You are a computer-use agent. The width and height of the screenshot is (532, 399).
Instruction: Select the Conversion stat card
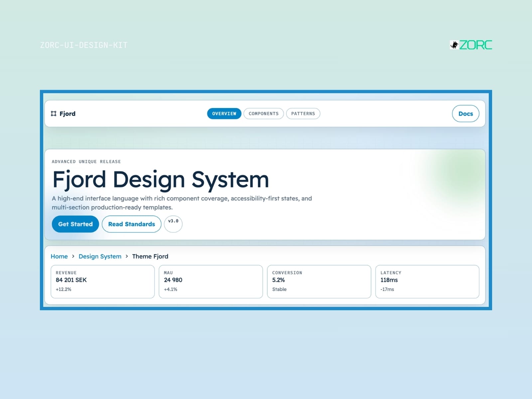pos(319,282)
